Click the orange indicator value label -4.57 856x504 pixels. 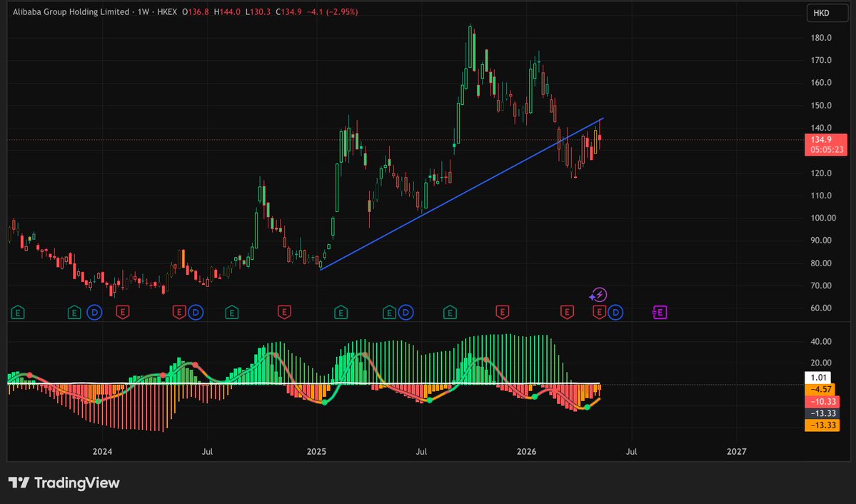click(x=821, y=389)
